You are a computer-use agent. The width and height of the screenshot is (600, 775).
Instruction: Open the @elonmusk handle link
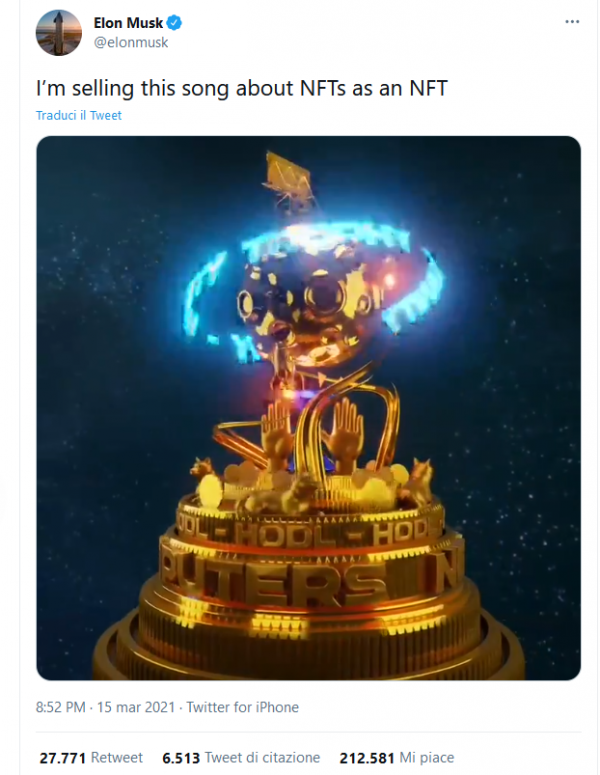pos(131,43)
